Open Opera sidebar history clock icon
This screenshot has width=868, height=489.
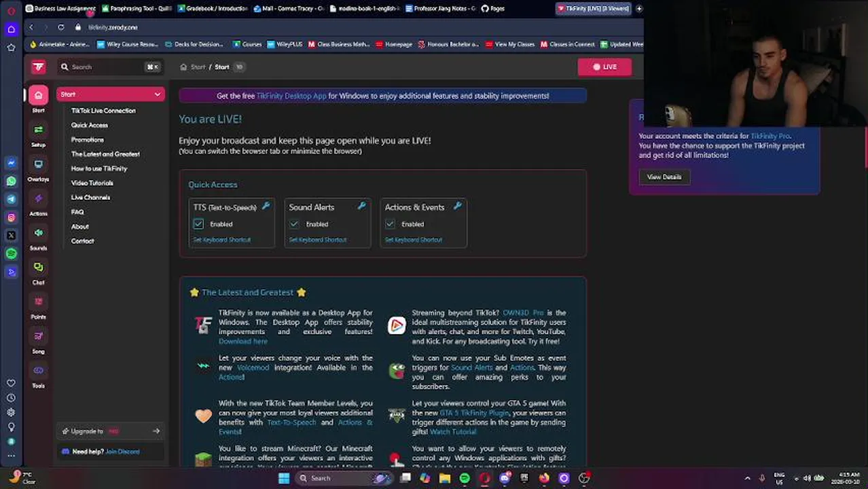pos(11,398)
